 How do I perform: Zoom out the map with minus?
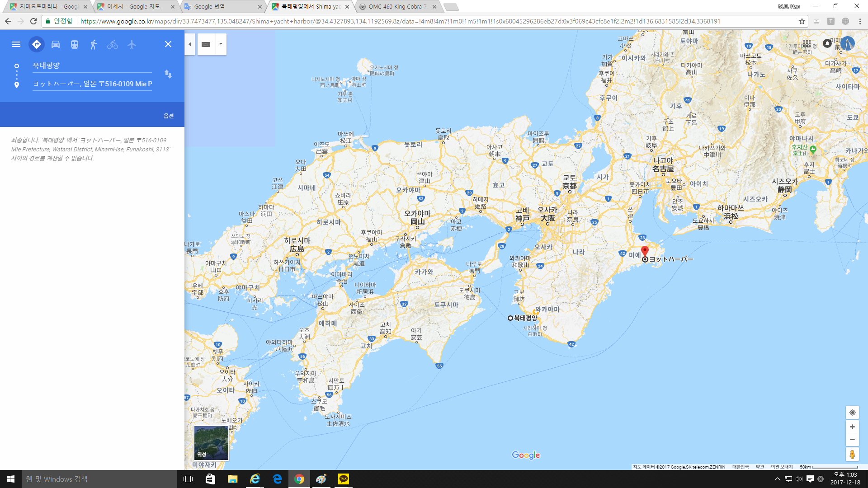pyautogui.click(x=852, y=440)
